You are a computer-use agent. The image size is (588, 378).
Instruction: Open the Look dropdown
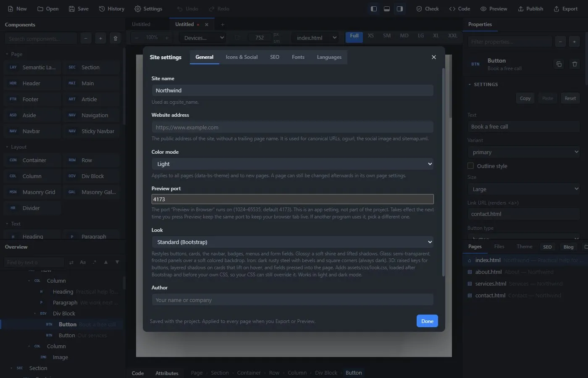pos(292,242)
